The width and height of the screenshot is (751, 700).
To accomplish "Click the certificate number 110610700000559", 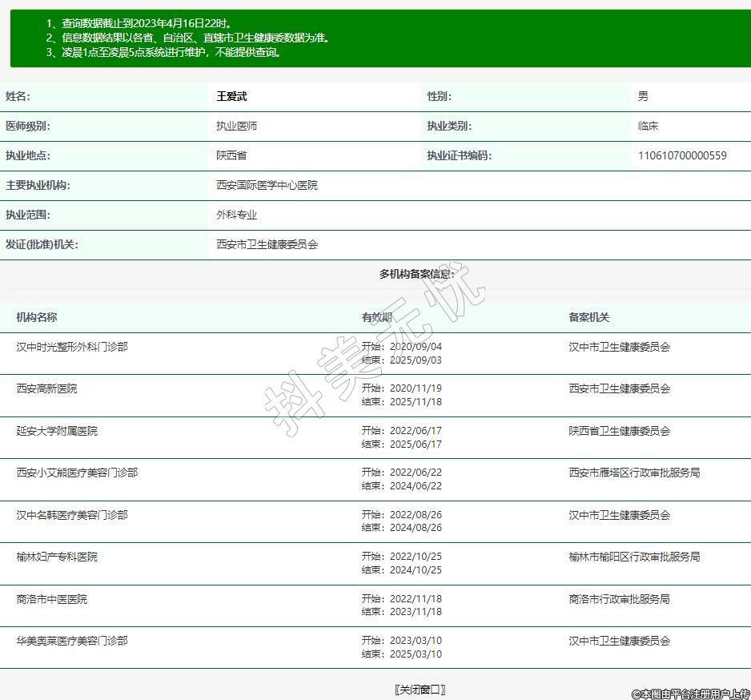I will 682,155.
